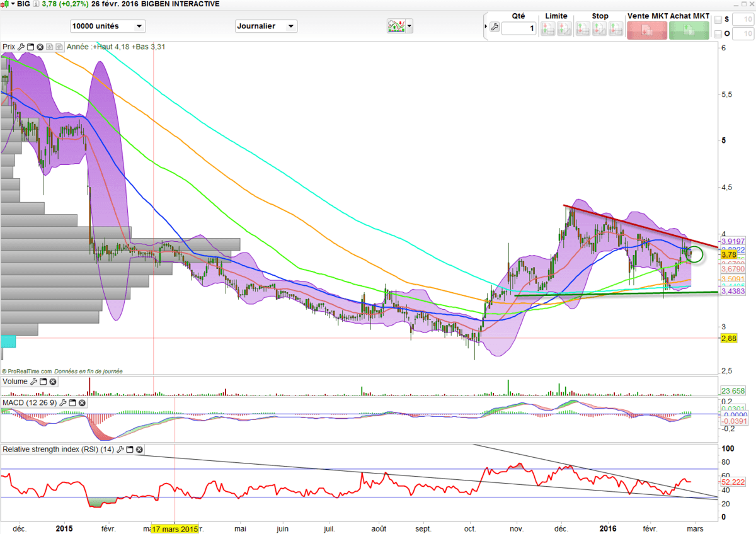Click the S value field showing 10

pos(743,20)
